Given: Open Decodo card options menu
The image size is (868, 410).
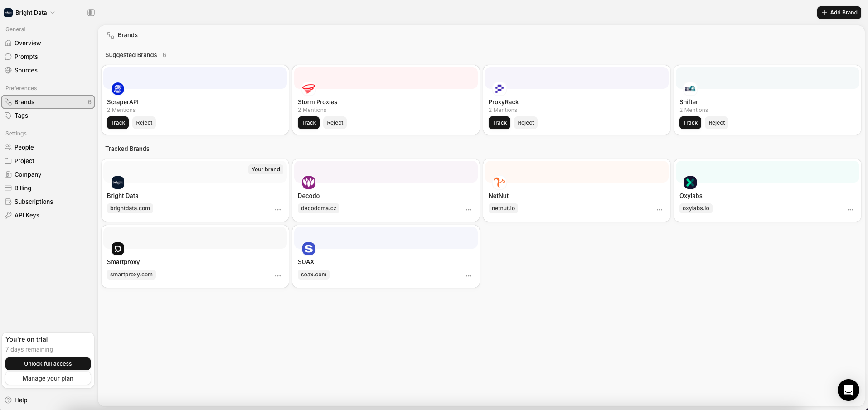Looking at the screenshot, I should point(469,210).
